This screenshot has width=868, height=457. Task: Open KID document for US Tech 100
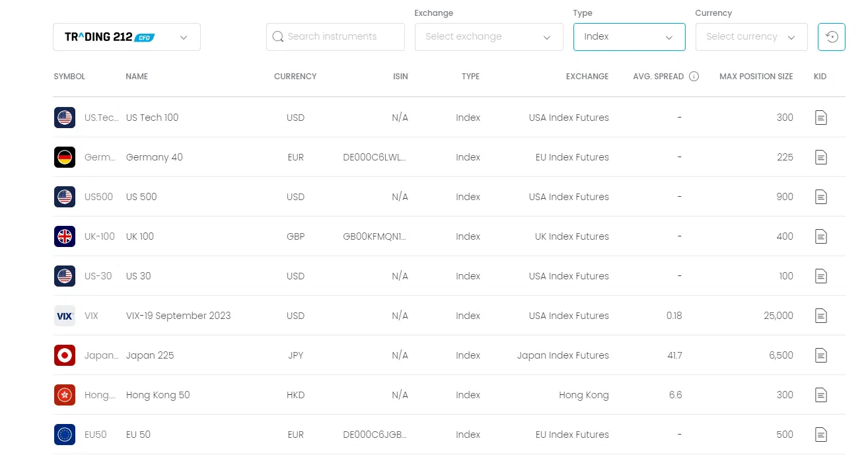coord(820,118)
